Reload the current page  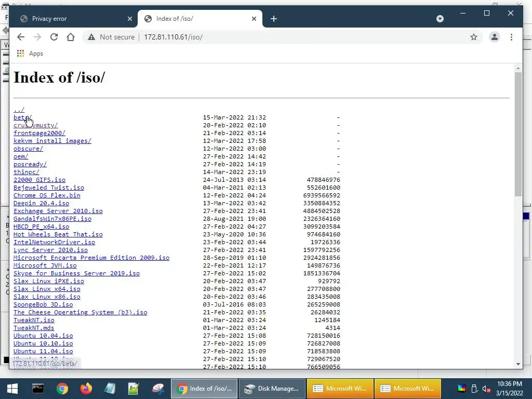click(x=54, y=37)
